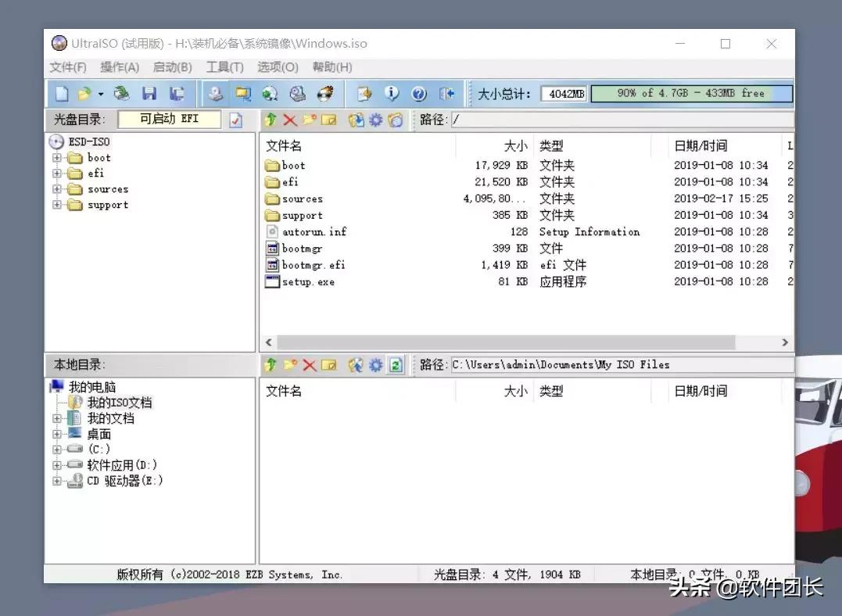Screen dimensions: 842x616
Task: Open the 启动(B) menu
Action: (x=171, y=67)
